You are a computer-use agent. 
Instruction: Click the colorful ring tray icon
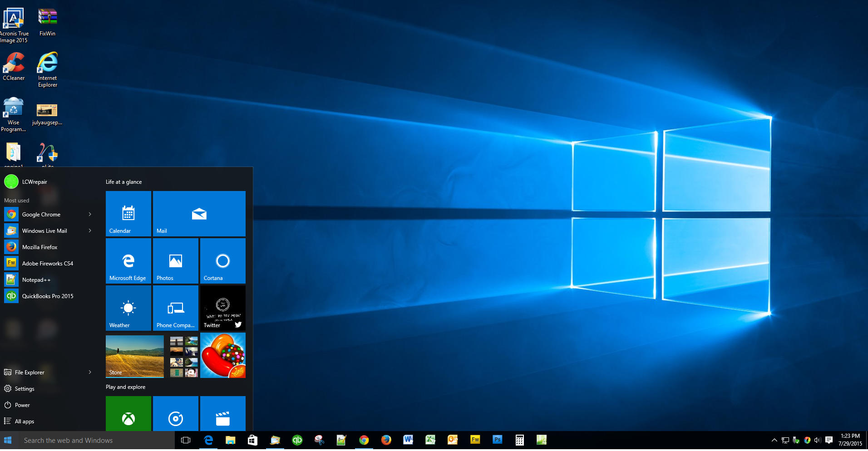point(807,440)
